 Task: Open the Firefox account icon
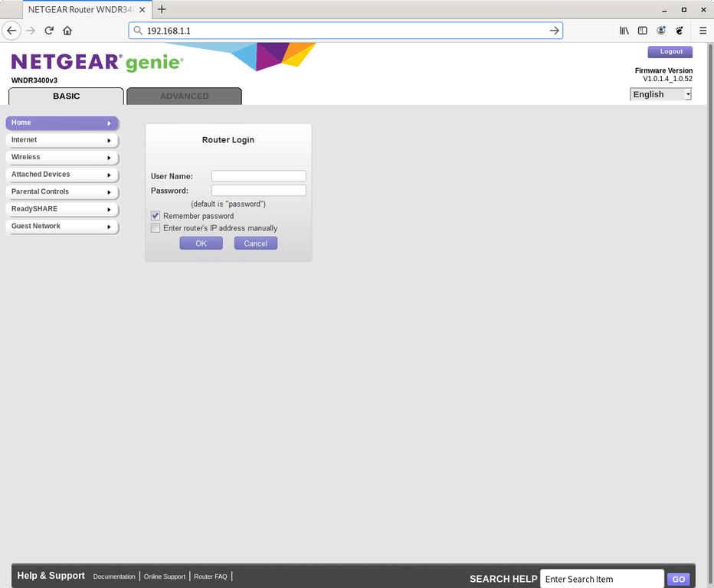pos(661,31)
